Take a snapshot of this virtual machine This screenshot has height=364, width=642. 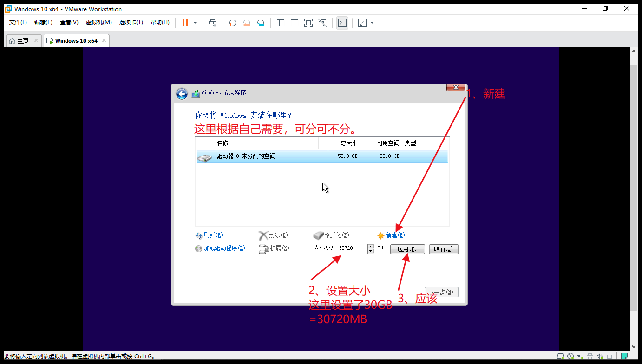pyautogui.click(x=232, y=23)
